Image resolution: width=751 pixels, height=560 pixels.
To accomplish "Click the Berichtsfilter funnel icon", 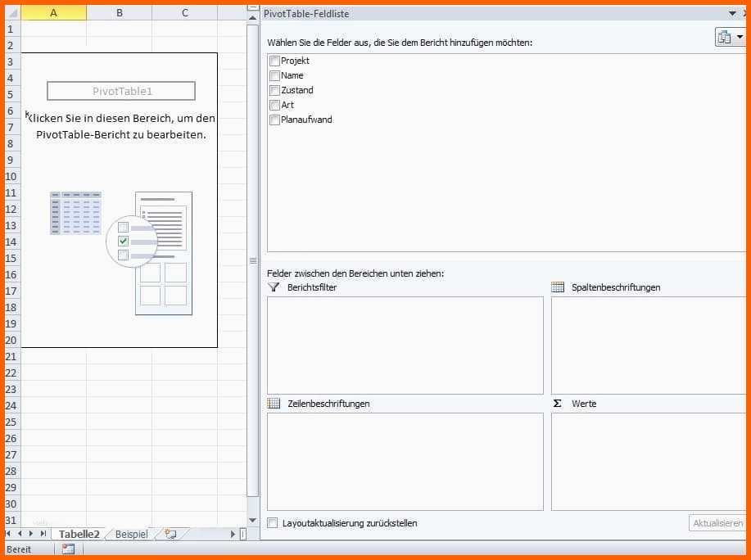I will point(274,287).
